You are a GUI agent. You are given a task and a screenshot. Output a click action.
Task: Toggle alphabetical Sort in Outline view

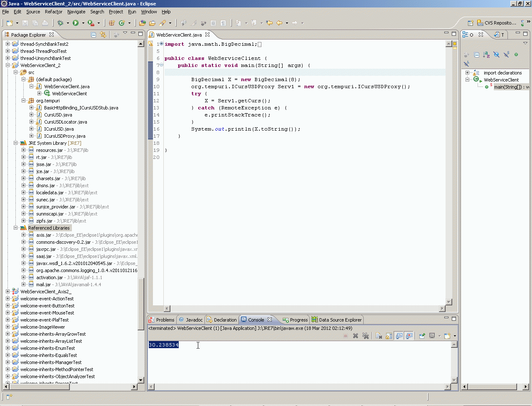tap(486, 54)
